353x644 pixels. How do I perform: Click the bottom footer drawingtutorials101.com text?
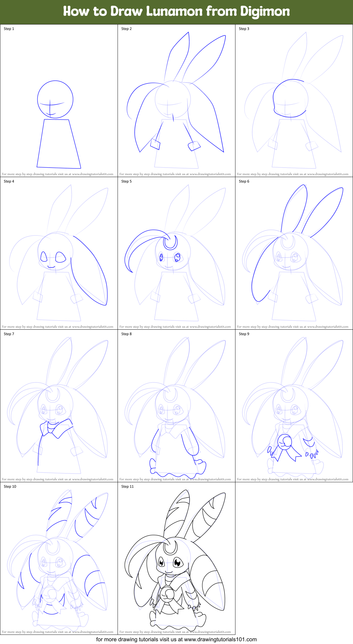[176, 639]
